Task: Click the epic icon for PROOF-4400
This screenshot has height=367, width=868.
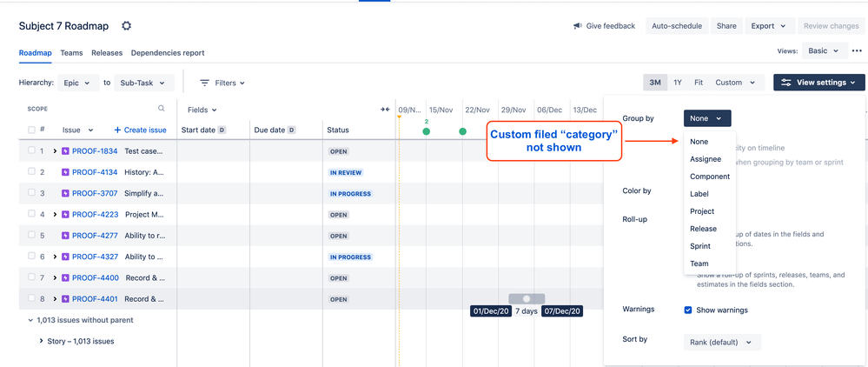Action: click(65, 277)
